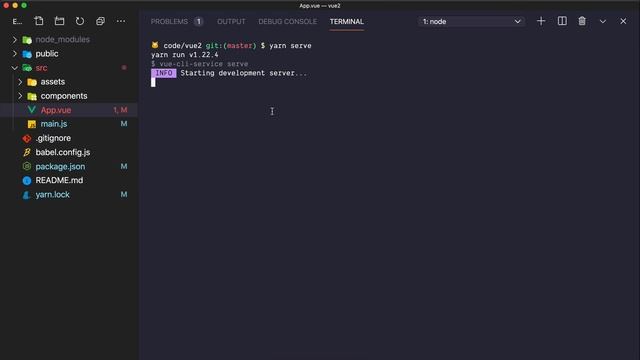The image size is (640, 360).
Task: Click the New File icon in explorer
Action: 39,21
